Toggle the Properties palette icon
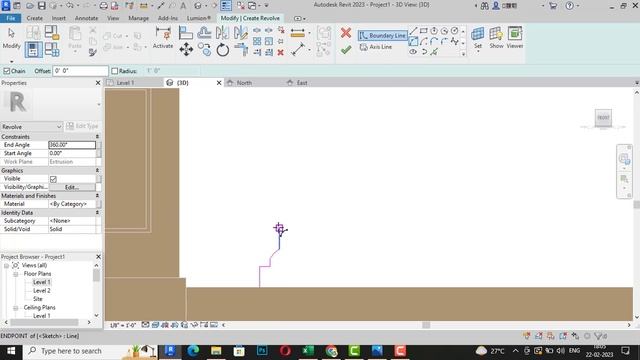 click(x=33, y=50)
